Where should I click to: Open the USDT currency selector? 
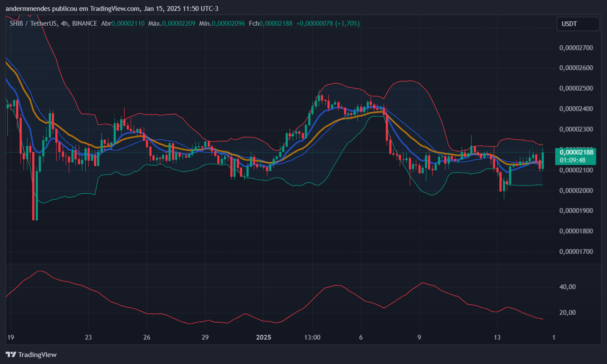578,24
